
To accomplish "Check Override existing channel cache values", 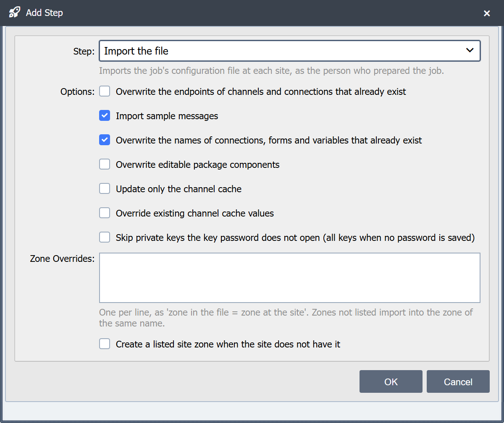I will [x=105, y=213].
